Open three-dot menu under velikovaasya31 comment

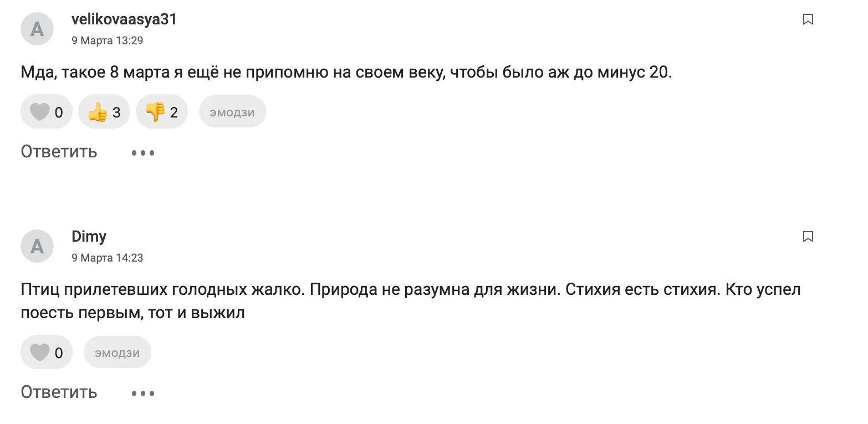pyautogui.click(x=143, y=152)
